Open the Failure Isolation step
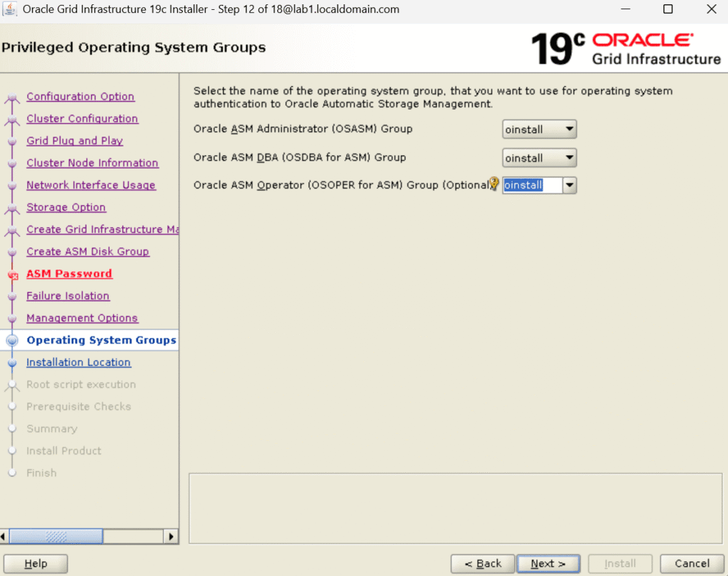The image size is (728, 576). (x=68, y=296)
